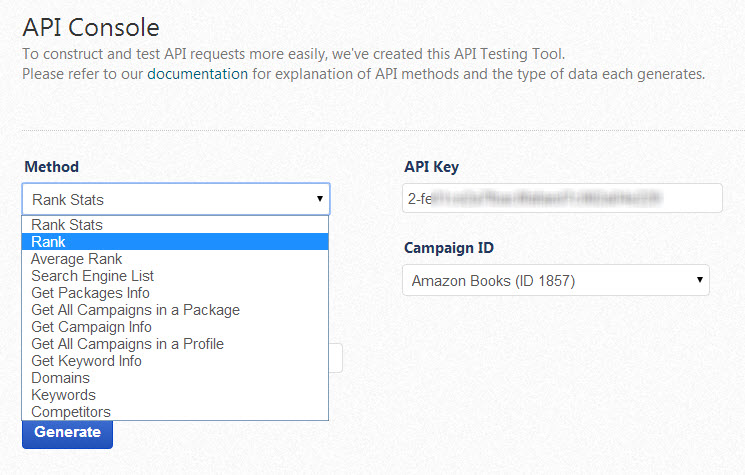Select Rank from the method list
The width and height of the screenshot is (745, 475).
click(x=48, y=242)
